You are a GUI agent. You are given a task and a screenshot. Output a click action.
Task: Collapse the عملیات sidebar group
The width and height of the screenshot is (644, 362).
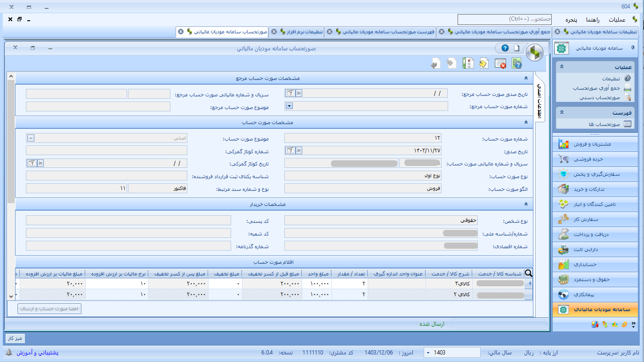pos(561,67)
